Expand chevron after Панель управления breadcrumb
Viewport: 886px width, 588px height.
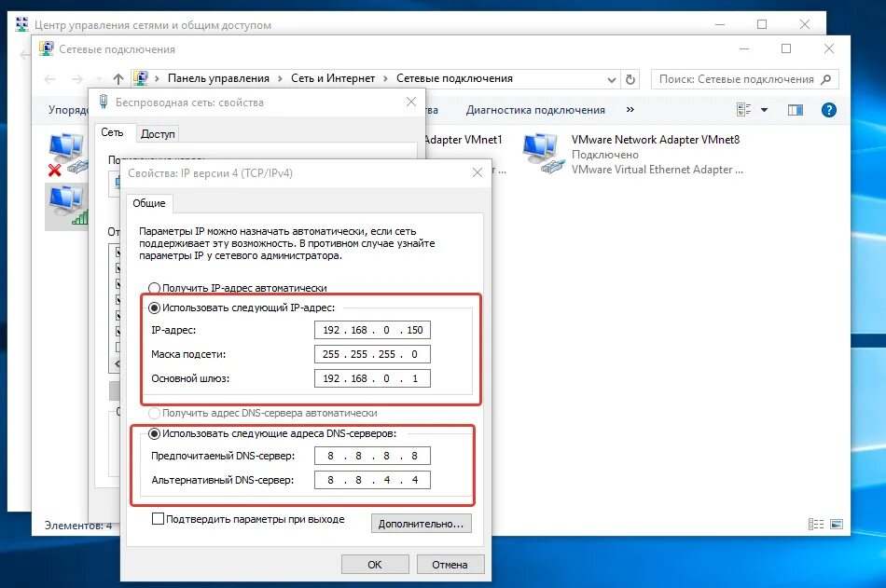click(x=280, y=78)
